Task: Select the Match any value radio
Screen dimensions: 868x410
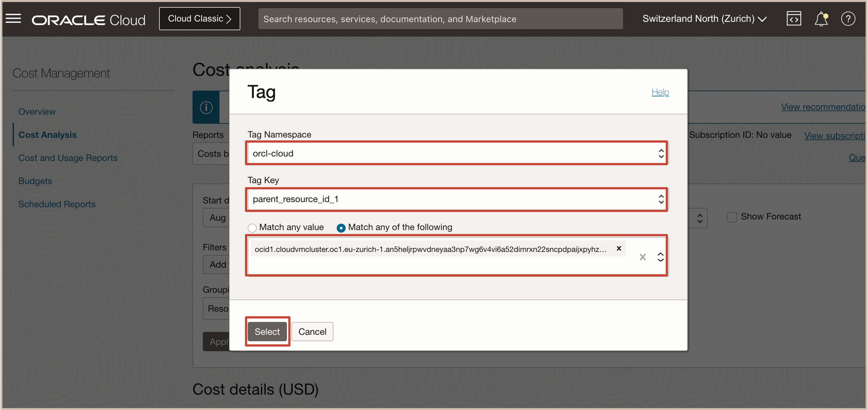Action: (x=252, y=228)
